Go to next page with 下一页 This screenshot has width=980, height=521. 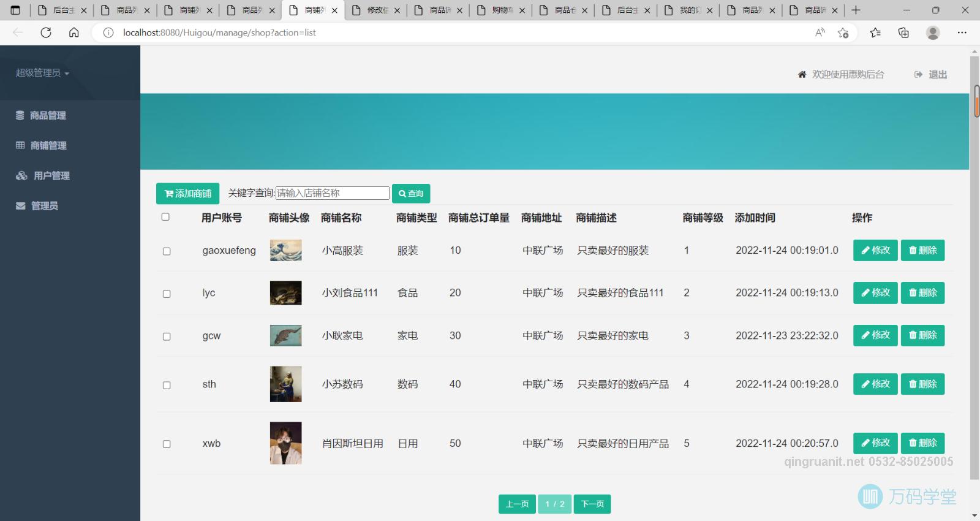coord(592,504)
